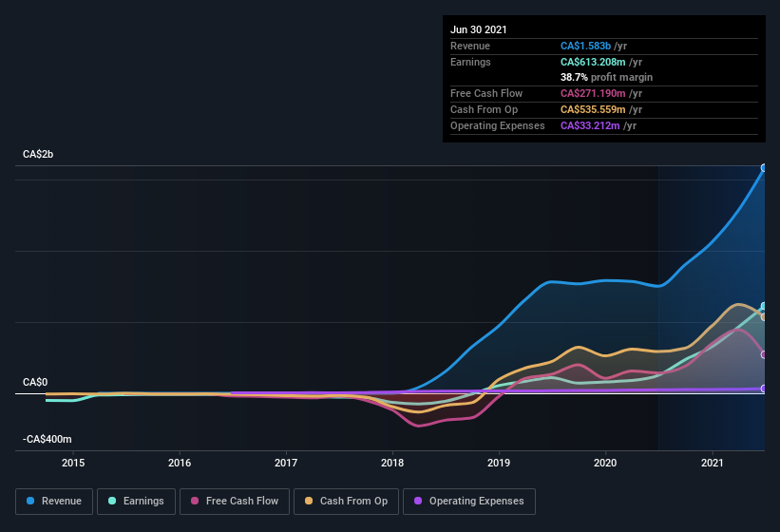780x532 pixels.
Task: Toggle the Earnings series legend button
Action: (x=136, y=502)
